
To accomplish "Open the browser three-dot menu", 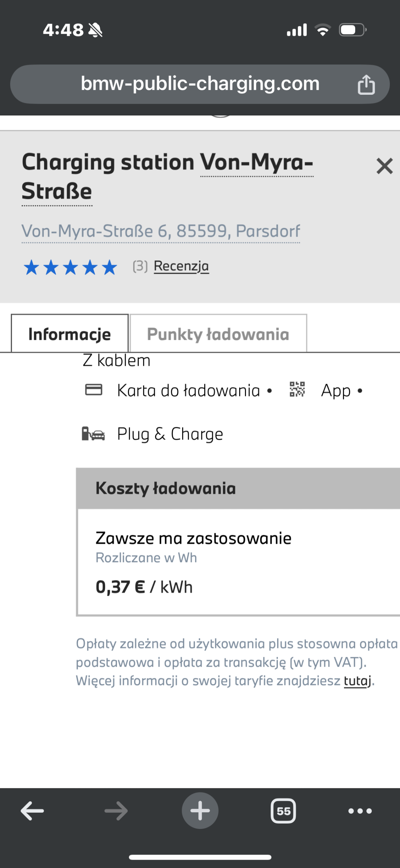I will (x=360, y=811).
